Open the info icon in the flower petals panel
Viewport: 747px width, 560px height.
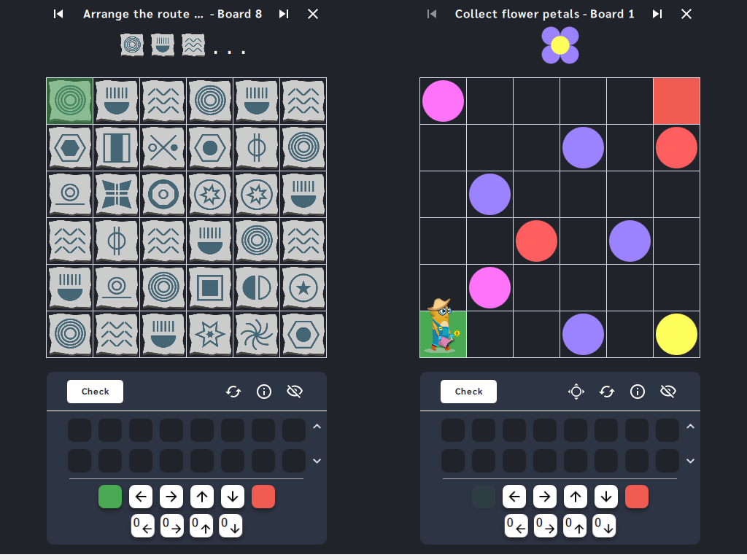638,392
